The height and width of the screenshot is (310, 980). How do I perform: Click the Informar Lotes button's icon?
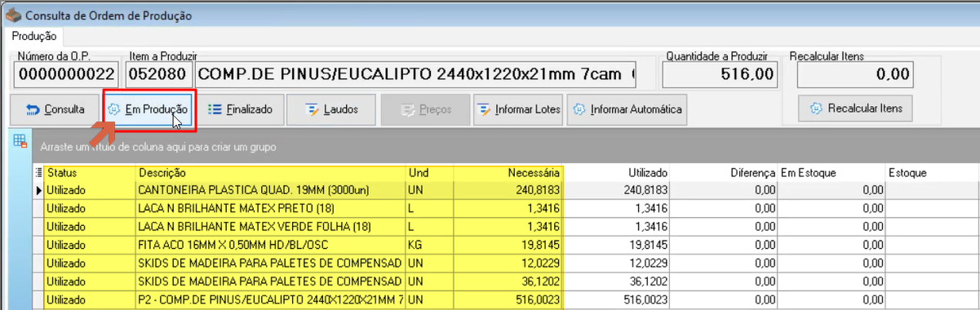pos(484,109)
